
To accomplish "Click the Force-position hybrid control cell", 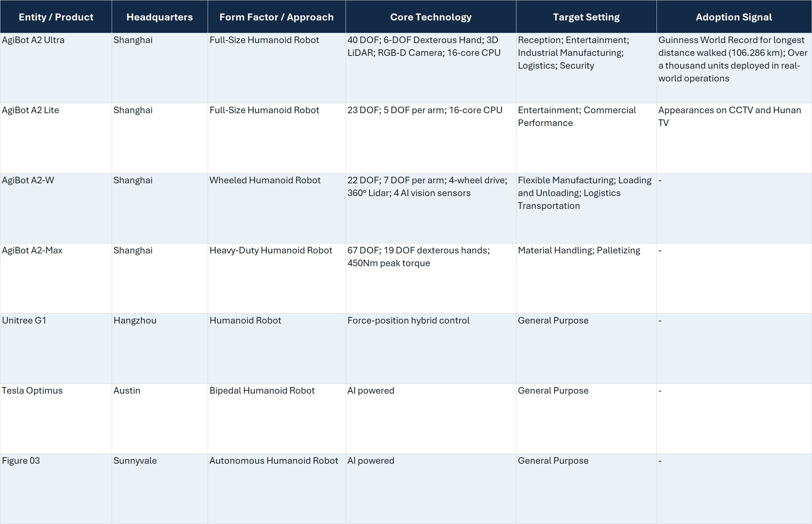I will click(431, 348).
